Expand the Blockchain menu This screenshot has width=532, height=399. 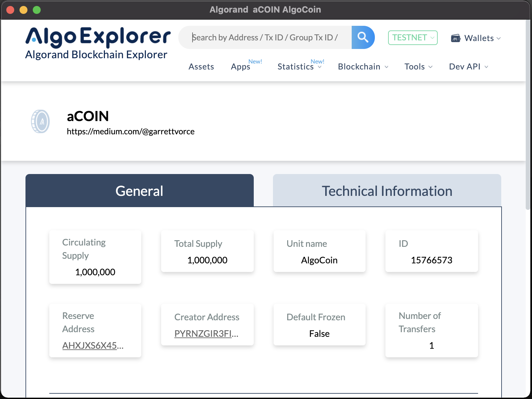[x=363, y=66]
